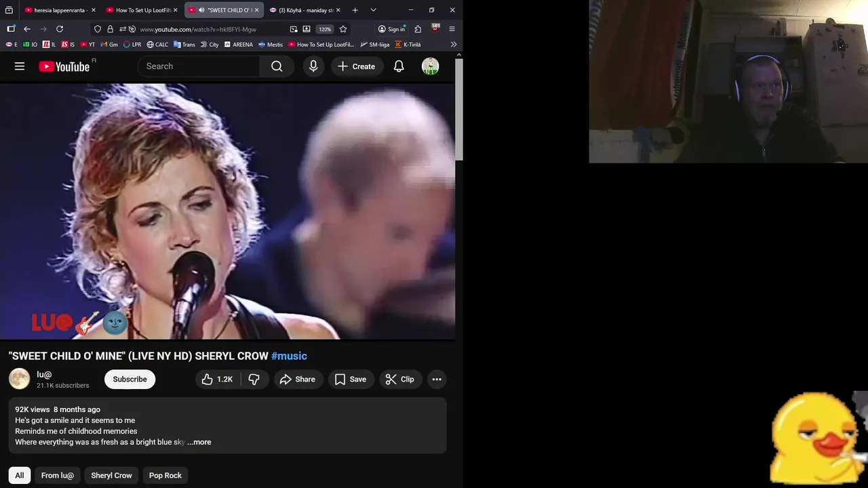Open the Mestis bookmark
Viewport: 868px width, 488px height.
pyautogui.click(x=271, y=45)
